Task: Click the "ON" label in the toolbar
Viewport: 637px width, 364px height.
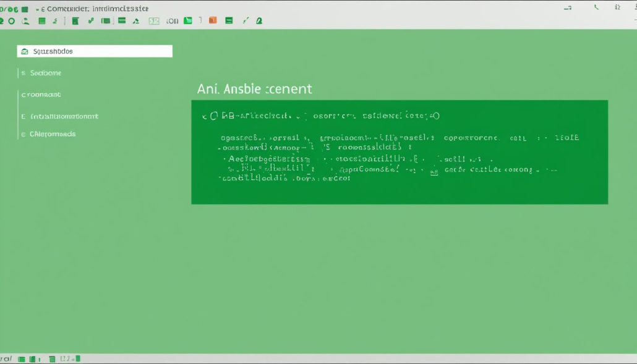Action: tap(173, 21)
